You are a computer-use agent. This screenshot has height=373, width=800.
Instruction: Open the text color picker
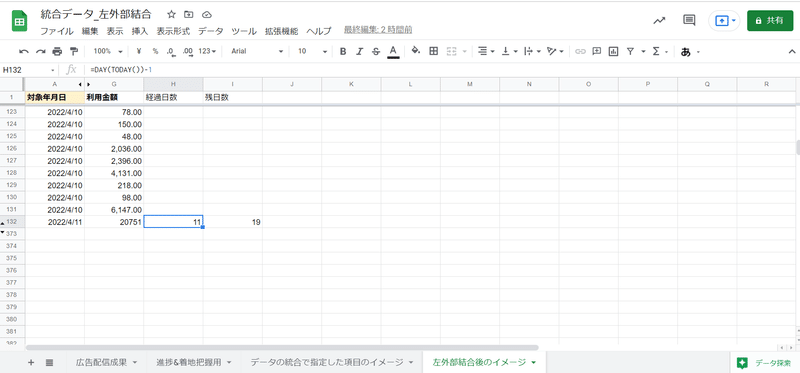(393, 52)
